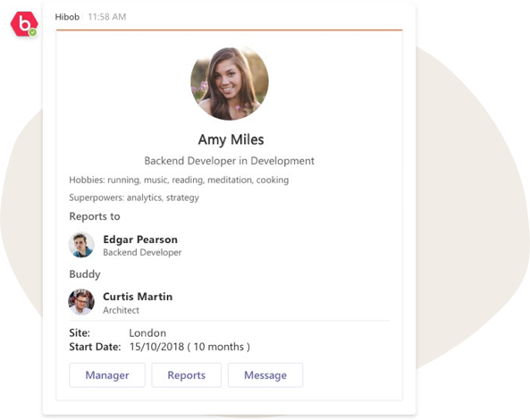Click the 15/10/2018 start date value
The height and width of the screenshot is (420, 530).
pos(189,347)
